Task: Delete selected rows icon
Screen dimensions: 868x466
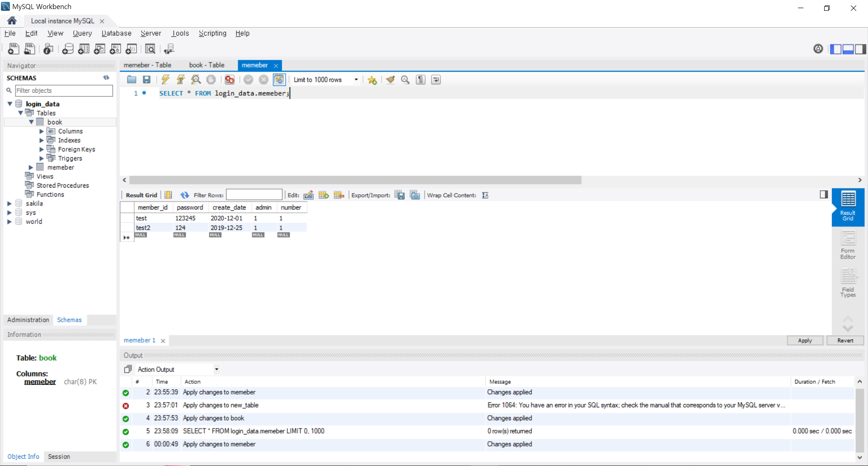Action: click(x=339, y=195)
